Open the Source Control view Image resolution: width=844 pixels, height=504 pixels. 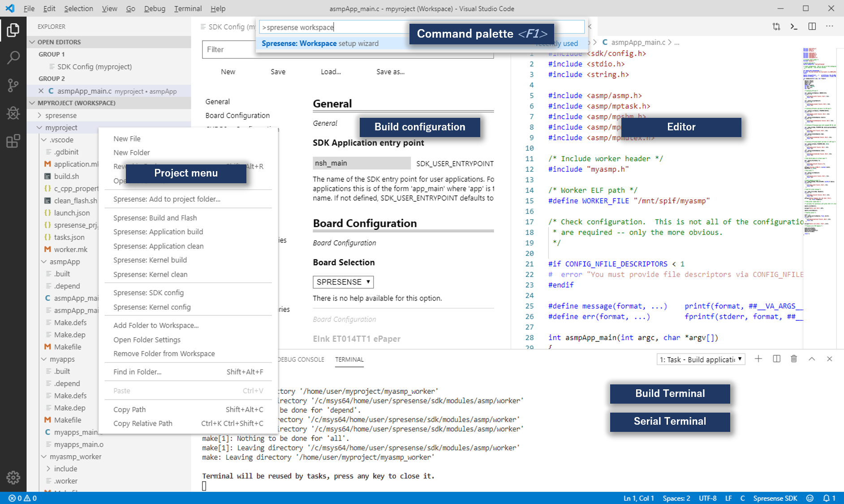tap(13, 85)
